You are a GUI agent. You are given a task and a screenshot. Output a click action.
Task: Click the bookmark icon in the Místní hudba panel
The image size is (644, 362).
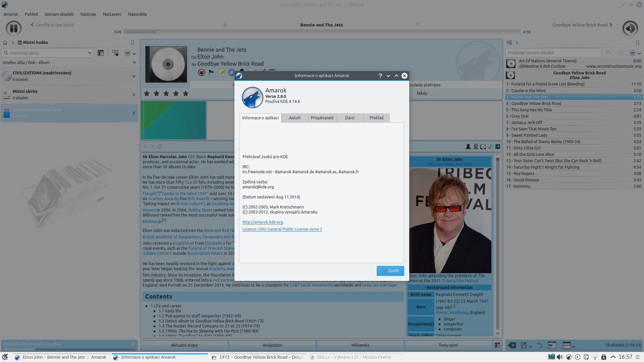tap(132, 43)
